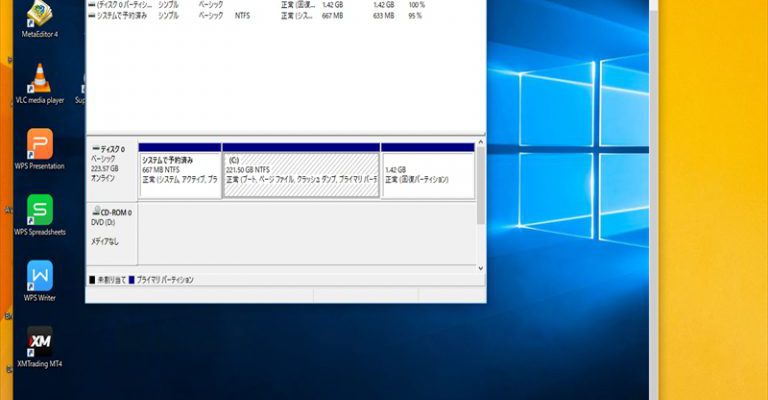This screenshot has height=400, width=768.
Task: Click the NTFS file system cell in the list
Action: pyautogui.click(x=242, y=16)
